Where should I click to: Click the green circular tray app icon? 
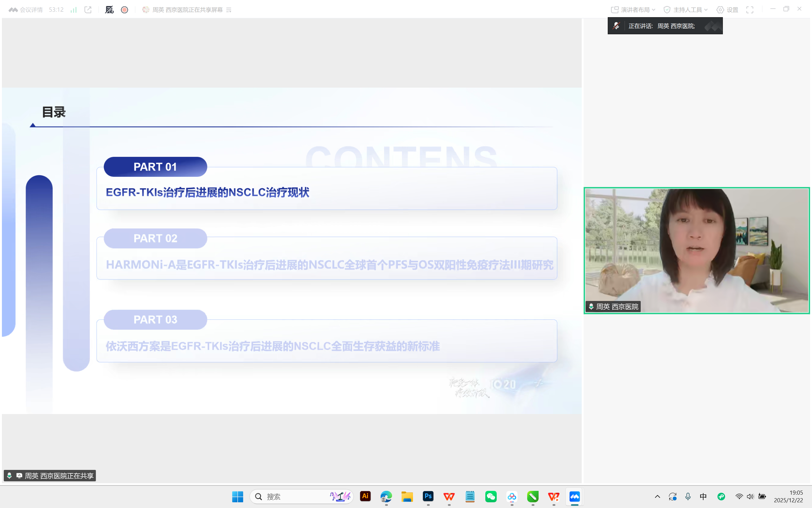(x=721, y=497)
